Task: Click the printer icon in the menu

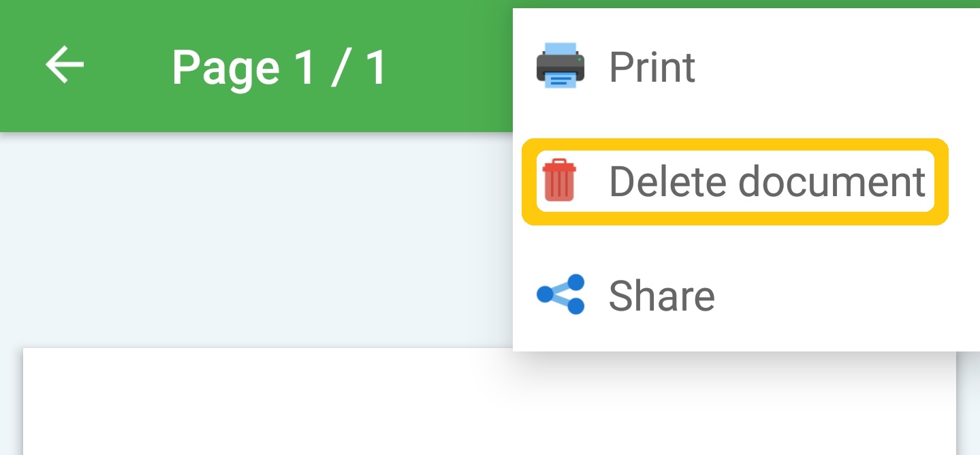Action: tap(560, 65)
